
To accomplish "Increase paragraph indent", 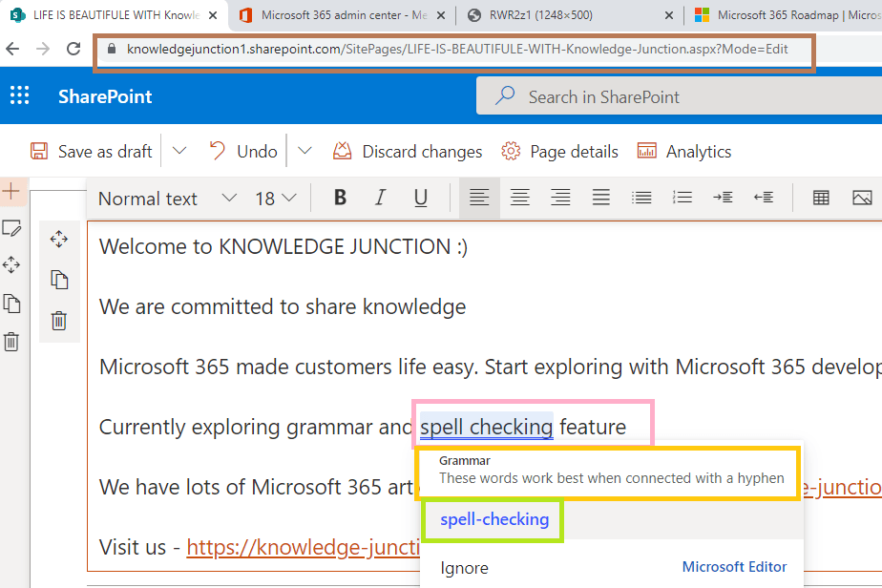I will coord(723,198).
